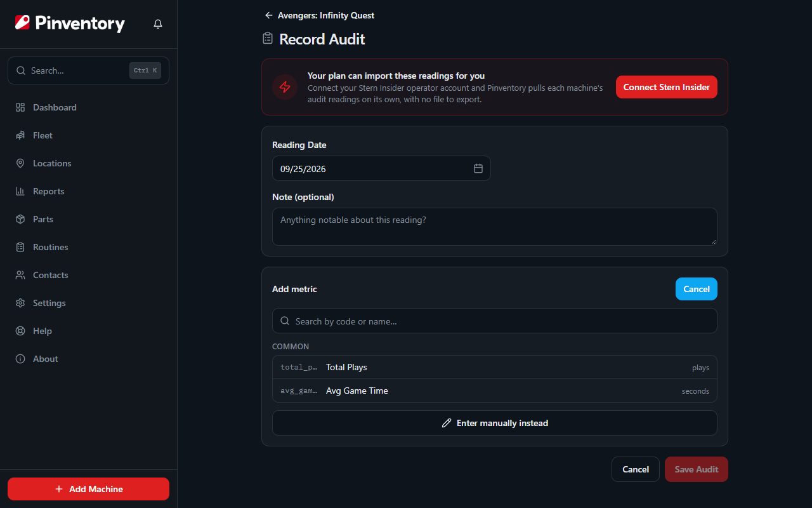This screenshot has height=508, width=812.
Task: Click the Contacts people icon
Action: click(20, 275)
